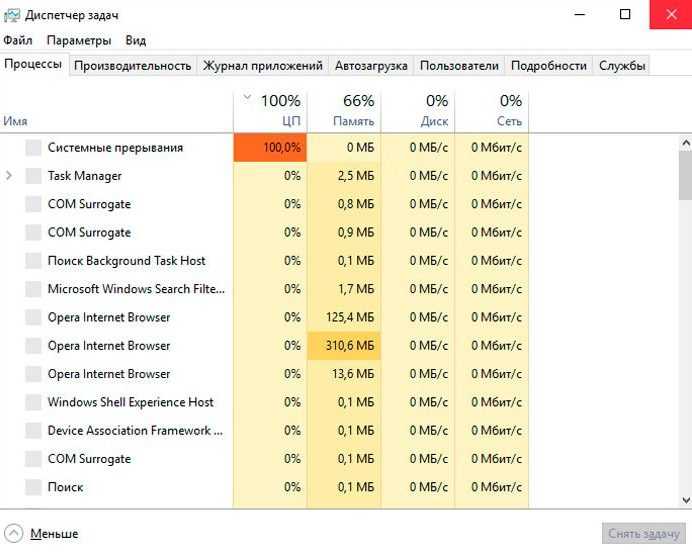Click the 100,0% CPU usage cell
The image size is (692, 553).
coord(270,148)
